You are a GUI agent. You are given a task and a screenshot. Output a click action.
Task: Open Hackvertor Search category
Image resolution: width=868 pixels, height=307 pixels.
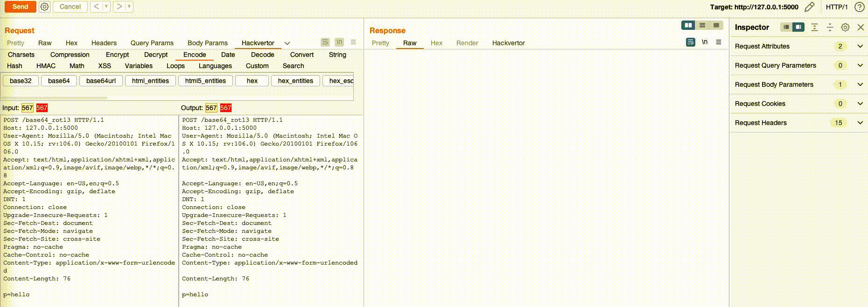tap(293, 66)
